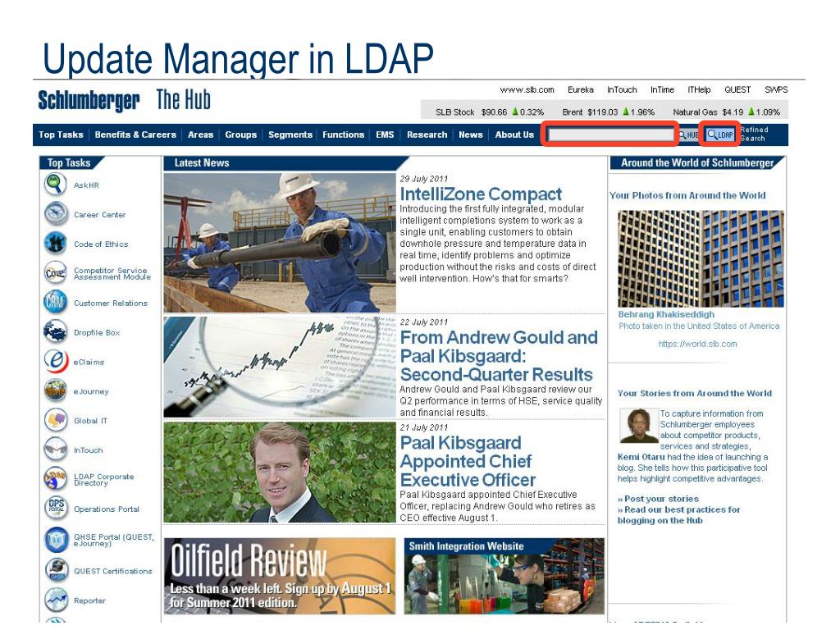Open the Second-Quarter Results article headline
The image size is (840, 630).
point(498,356)
